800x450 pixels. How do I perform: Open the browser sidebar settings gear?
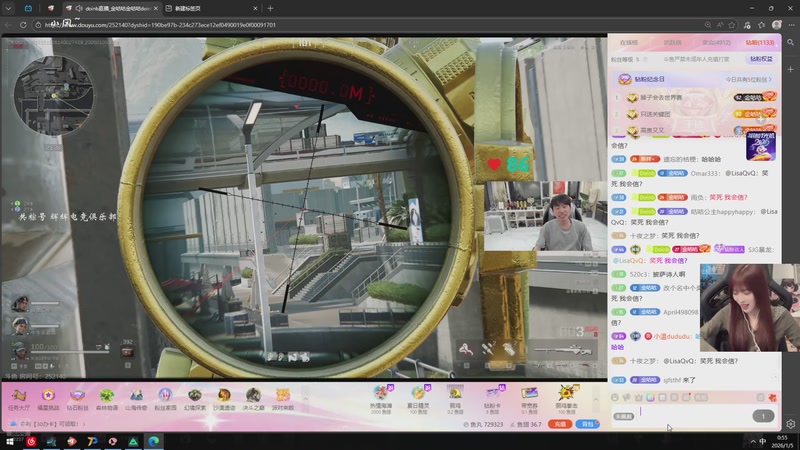click(x=791, y=424)
